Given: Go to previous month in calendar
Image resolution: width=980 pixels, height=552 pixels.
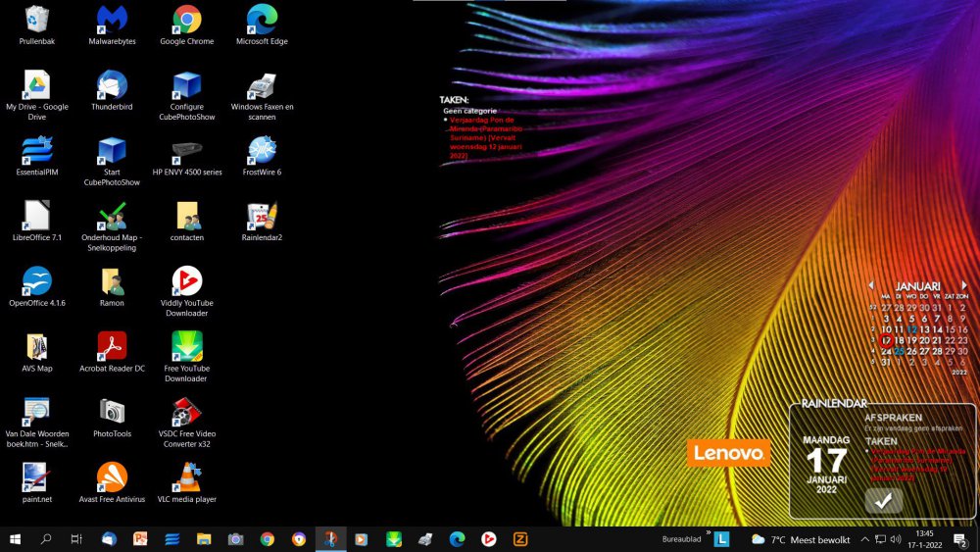Looking at the screenshot, I should click(871, 286).
